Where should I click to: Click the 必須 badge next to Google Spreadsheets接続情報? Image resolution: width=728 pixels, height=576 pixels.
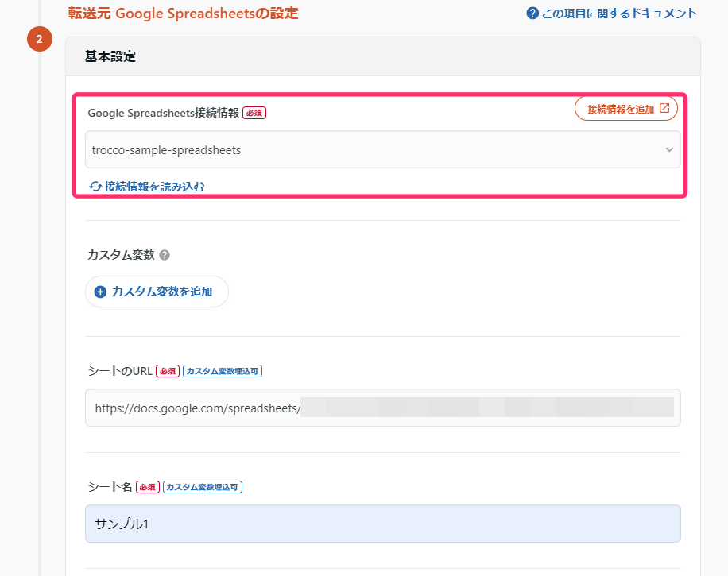click(254, 113)
